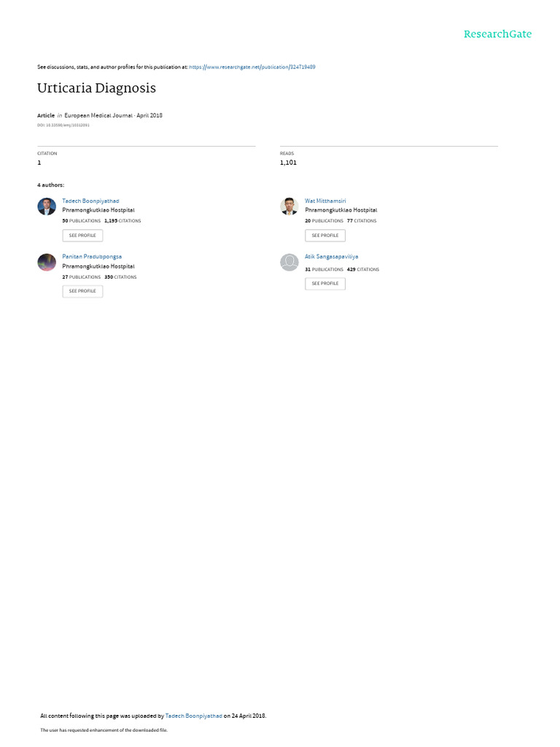Click the uploader Tadech Boonpiyathad link at bottom
This screenshot has width=560, height=747.
pyautogui.click(x=193, y=716)
